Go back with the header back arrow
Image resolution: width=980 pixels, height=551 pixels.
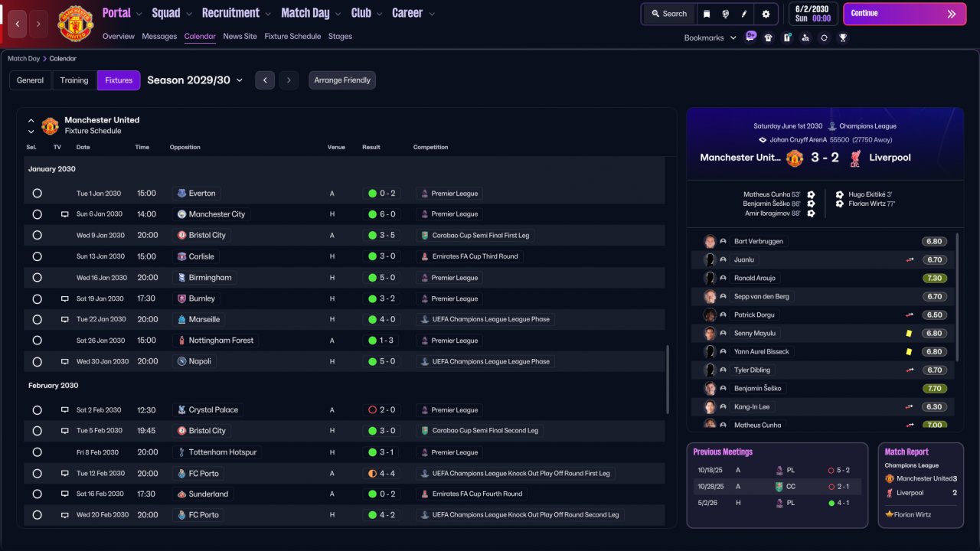pos(18,24)
